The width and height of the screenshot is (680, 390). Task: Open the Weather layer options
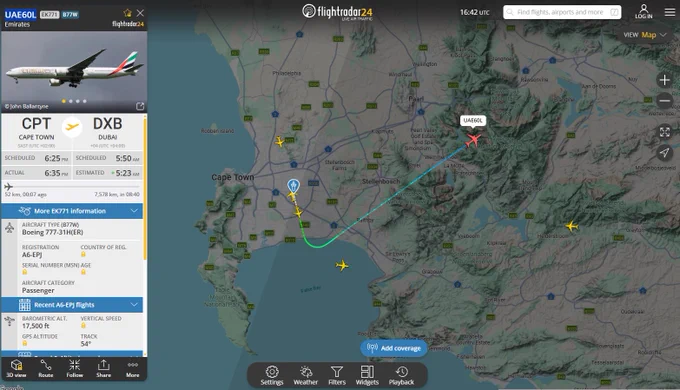[306, 375]
